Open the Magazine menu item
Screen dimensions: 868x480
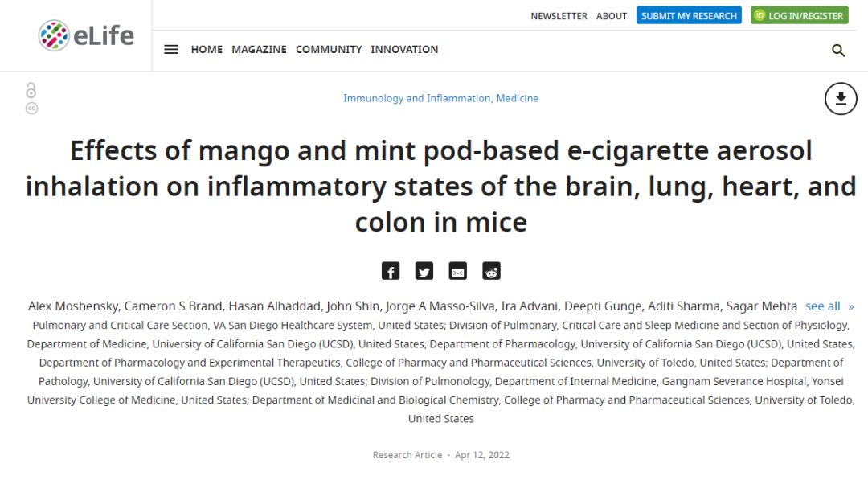click(x=259, y=49)
